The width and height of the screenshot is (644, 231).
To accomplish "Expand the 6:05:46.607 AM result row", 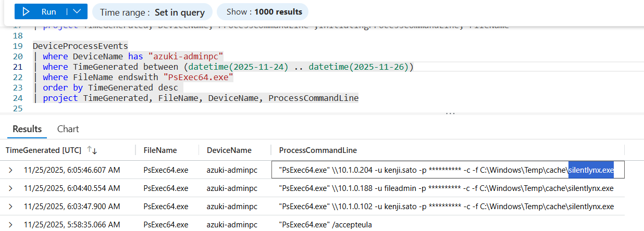I will pyautogui.click(x=10, y=170).
